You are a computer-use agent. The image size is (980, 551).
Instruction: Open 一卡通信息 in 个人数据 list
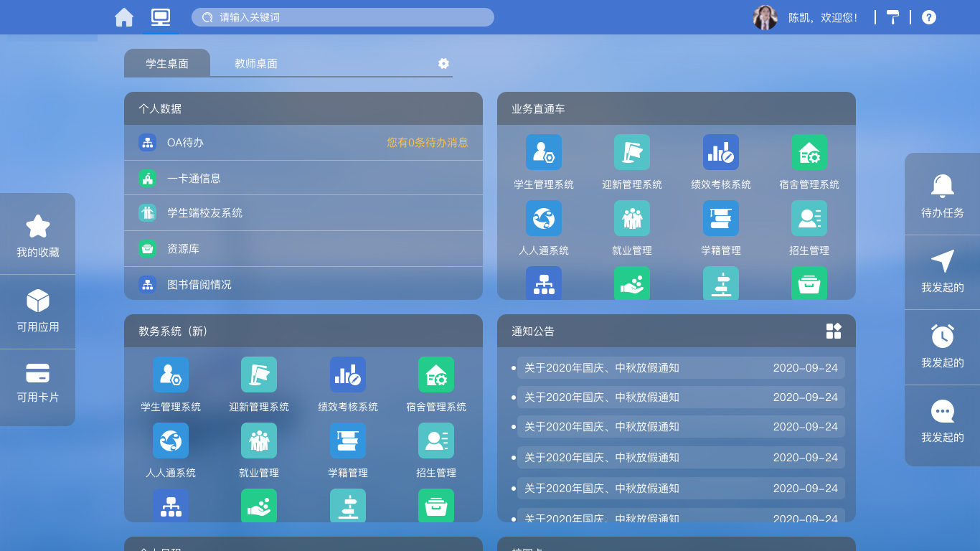(x=194, y=178)
